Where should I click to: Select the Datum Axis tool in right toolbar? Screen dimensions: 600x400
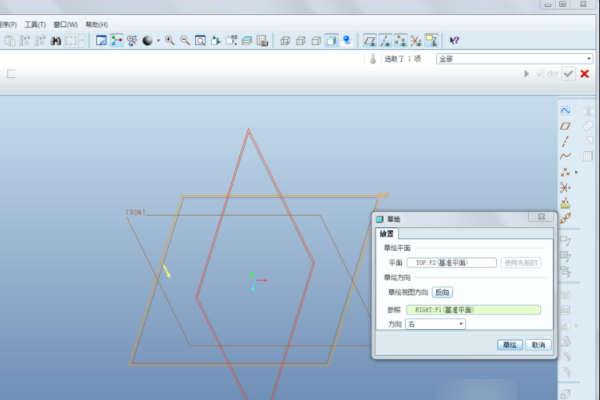coord(565,141)
